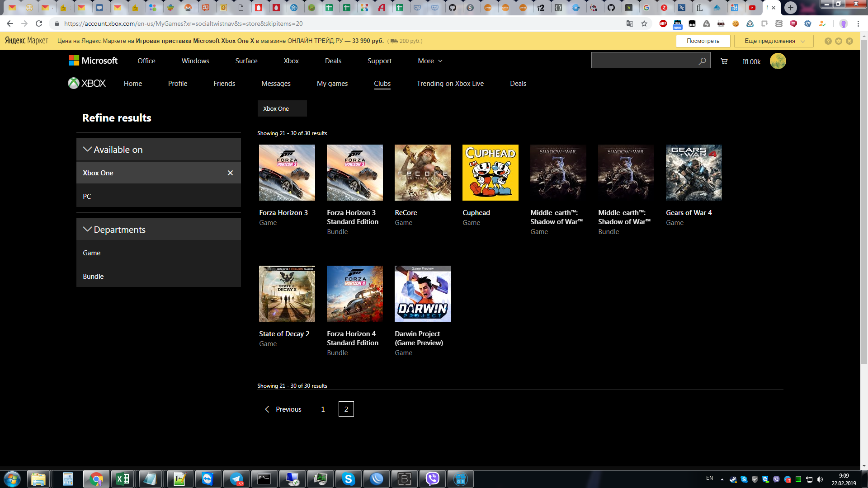Open Skype from the taskbar

(x=349, y=479)
